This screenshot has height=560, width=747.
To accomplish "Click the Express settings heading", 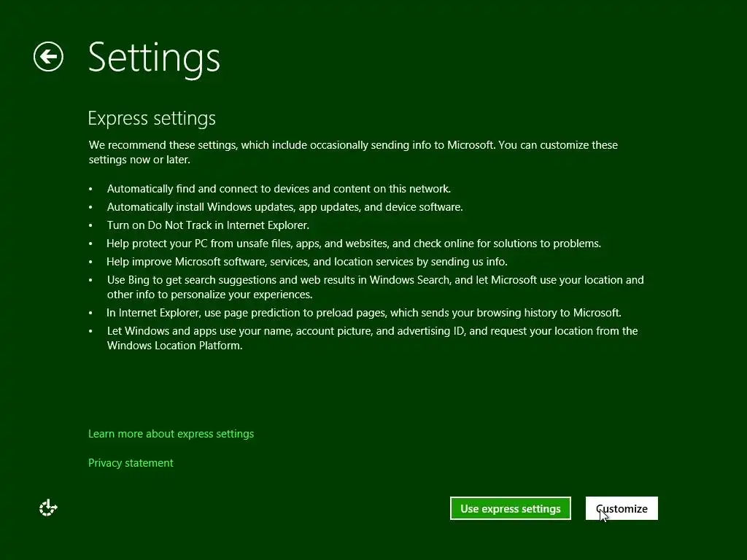I will tap(152, 119).
